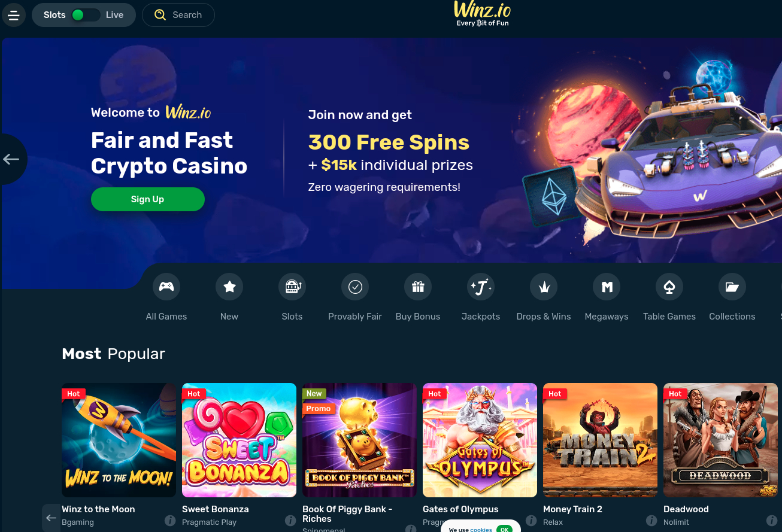Click the green Sign Up button
The width and height of the screenshot is (782, 532).
[148, 199]
